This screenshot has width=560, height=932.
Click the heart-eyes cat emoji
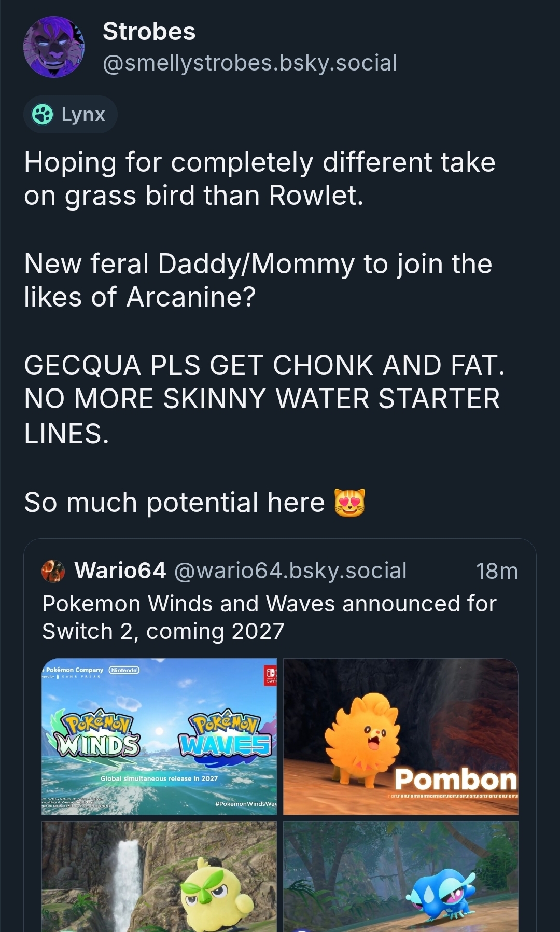click(x=349, y=503)
